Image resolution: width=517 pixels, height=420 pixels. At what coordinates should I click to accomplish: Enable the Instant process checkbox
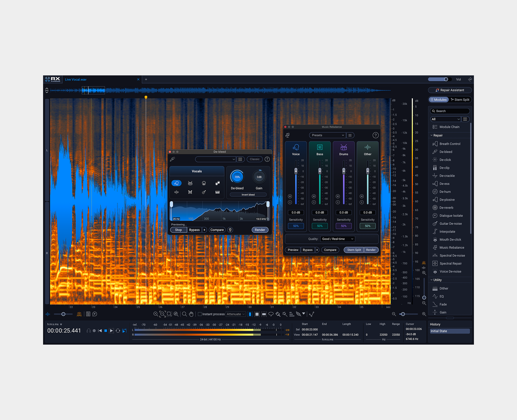pyautogui.click(x=200, y=314)
